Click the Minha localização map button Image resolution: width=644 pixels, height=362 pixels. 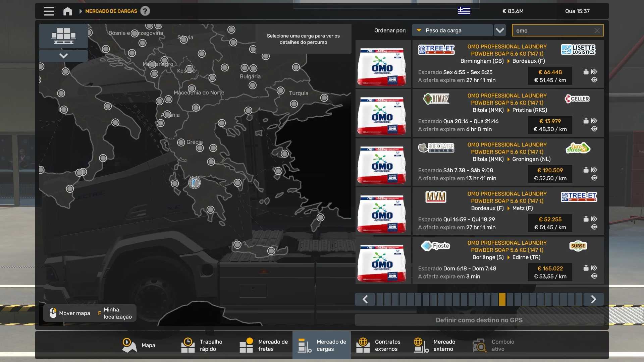[x=115, y=313]
